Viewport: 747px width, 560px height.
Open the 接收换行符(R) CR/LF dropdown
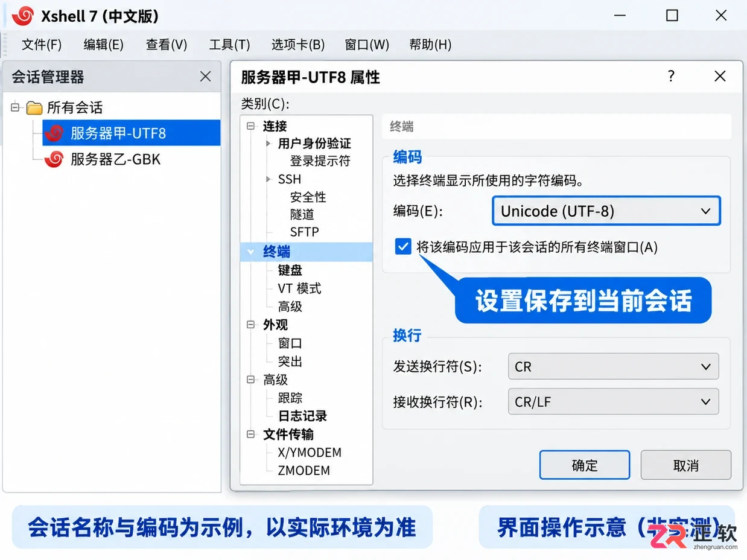[614, 401]
